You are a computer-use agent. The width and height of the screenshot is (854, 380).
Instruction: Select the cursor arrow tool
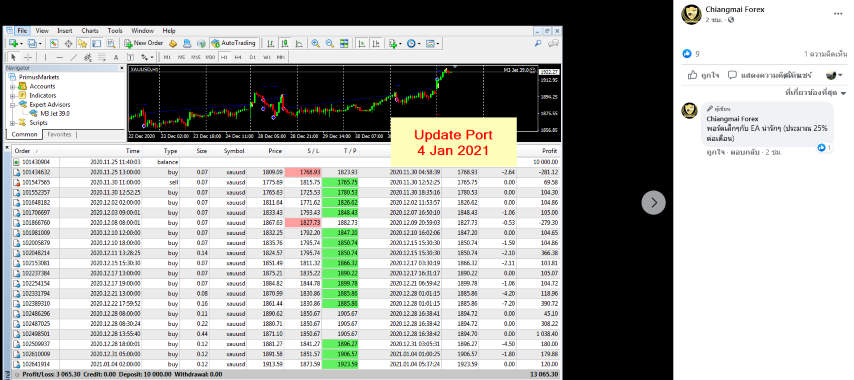coord(14,57)
